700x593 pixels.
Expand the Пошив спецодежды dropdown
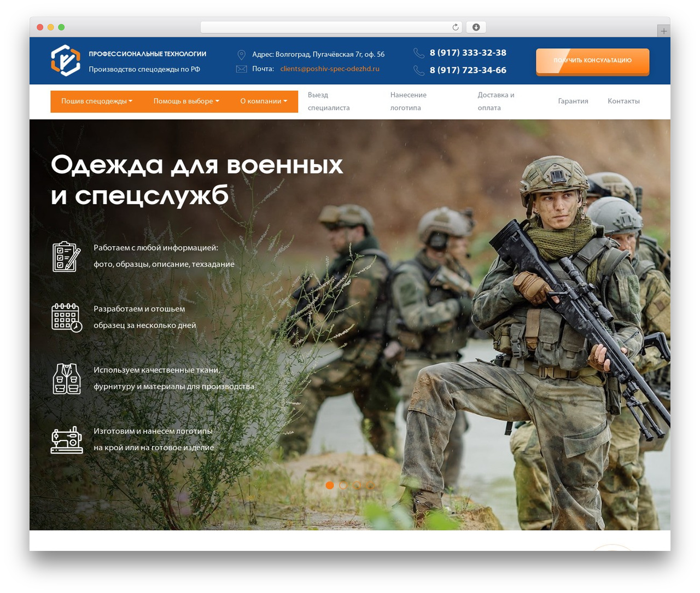(97, 101)
